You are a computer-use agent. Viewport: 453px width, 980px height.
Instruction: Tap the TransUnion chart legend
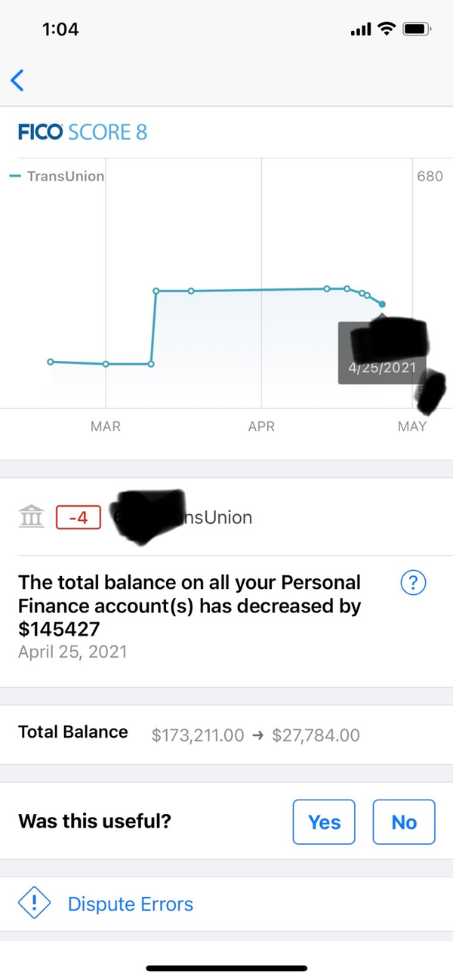[x=60, y=177]
